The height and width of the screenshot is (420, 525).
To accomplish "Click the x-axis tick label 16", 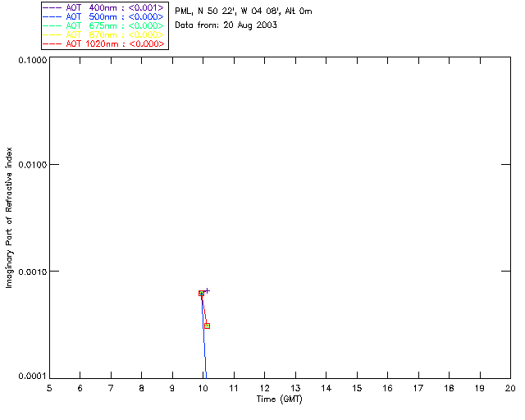I will pyautogui.click(x=387, y=388).
